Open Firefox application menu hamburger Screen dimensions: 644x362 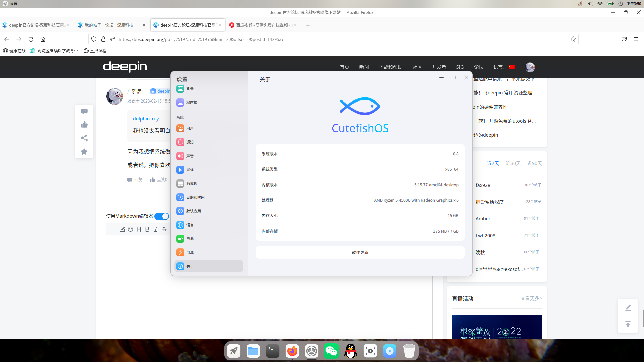(x=636, y=39)
